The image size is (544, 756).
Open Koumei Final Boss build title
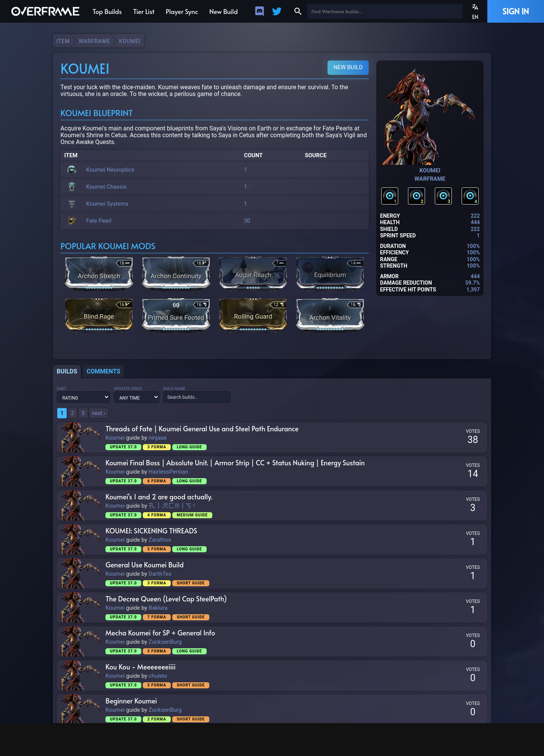coord(235,463)
